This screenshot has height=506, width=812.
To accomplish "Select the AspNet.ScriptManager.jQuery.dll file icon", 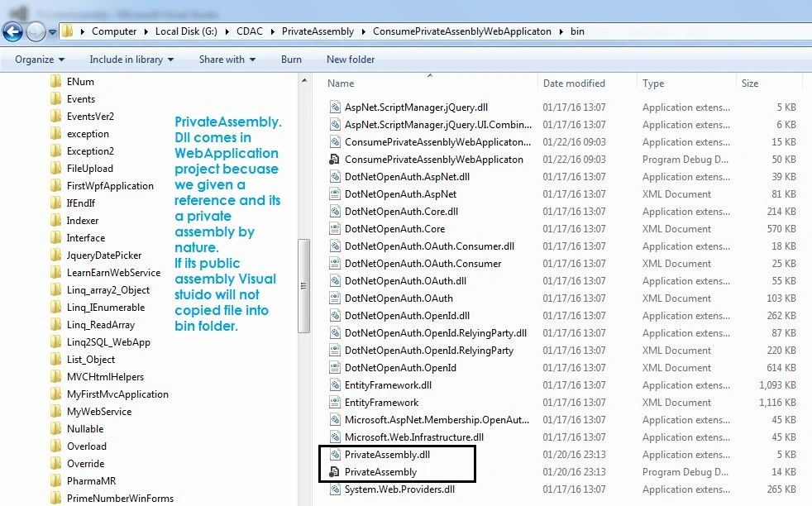I will point(335,107).
